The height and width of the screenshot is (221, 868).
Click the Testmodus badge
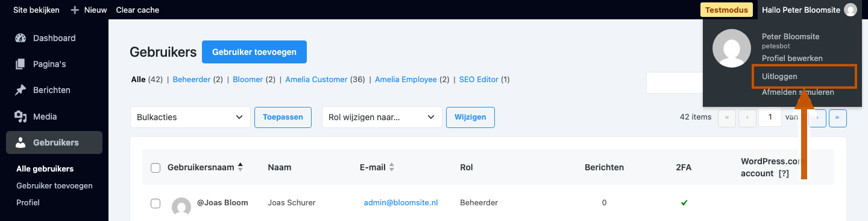pyautogui.click(x=727, y=10)
